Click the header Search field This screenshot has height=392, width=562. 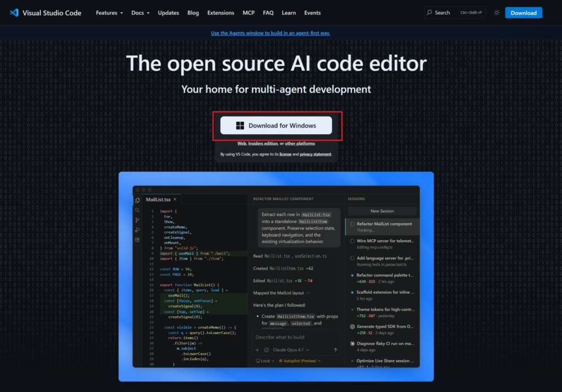pos(455,13)
